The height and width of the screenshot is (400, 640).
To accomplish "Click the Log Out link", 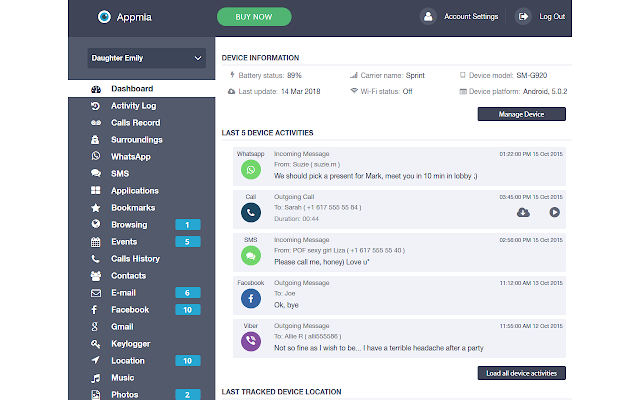I will click(552, 17).
